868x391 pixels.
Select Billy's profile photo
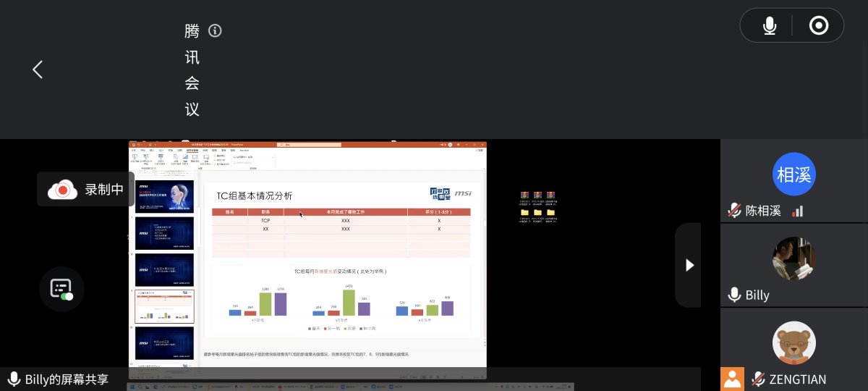pos(793,258)
